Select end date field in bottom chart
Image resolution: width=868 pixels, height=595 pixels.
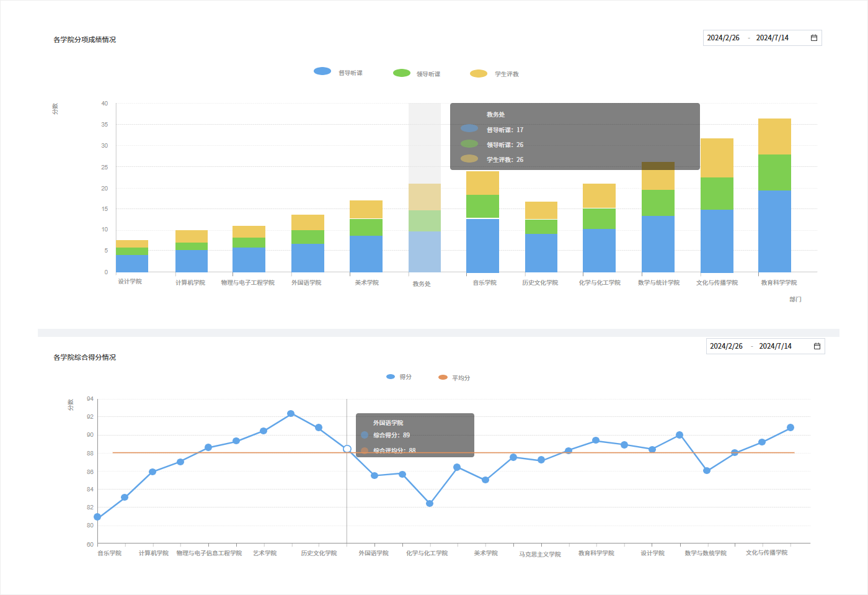click(x=775, y=346)
